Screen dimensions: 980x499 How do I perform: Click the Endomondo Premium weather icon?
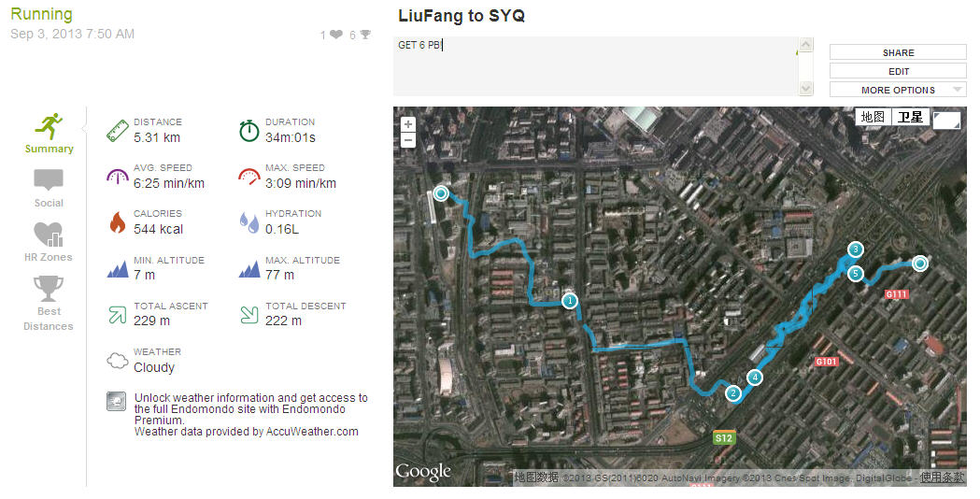pos(116,401)
